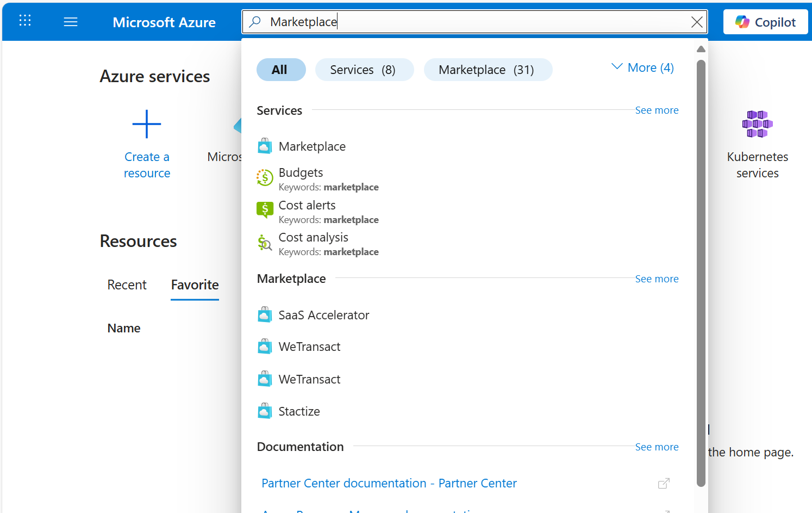
Task: Expand Documentation section via See more
Action: [x=657, y=447]
